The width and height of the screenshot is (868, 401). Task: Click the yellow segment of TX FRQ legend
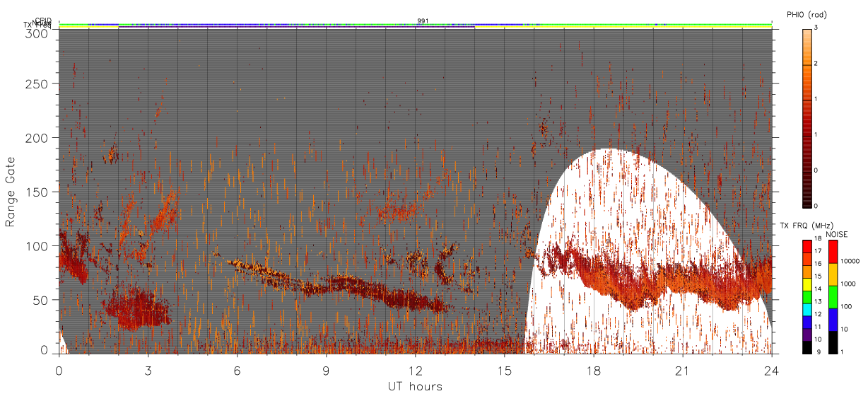click(x=807, y=284)
